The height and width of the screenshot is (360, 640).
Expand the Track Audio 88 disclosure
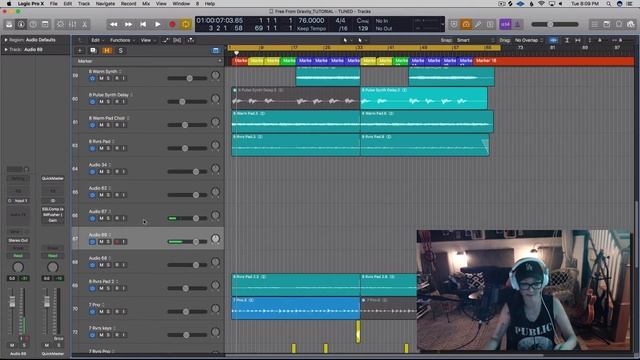6,50
